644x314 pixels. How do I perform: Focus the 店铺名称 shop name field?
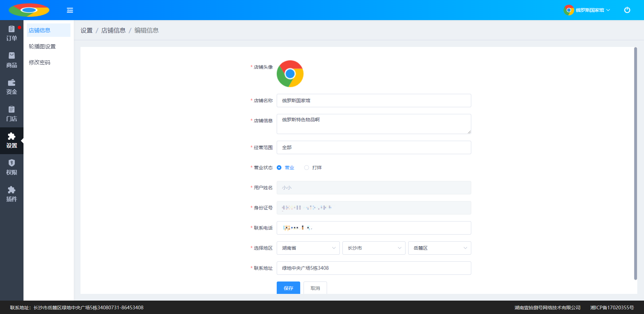pos(374,101)
